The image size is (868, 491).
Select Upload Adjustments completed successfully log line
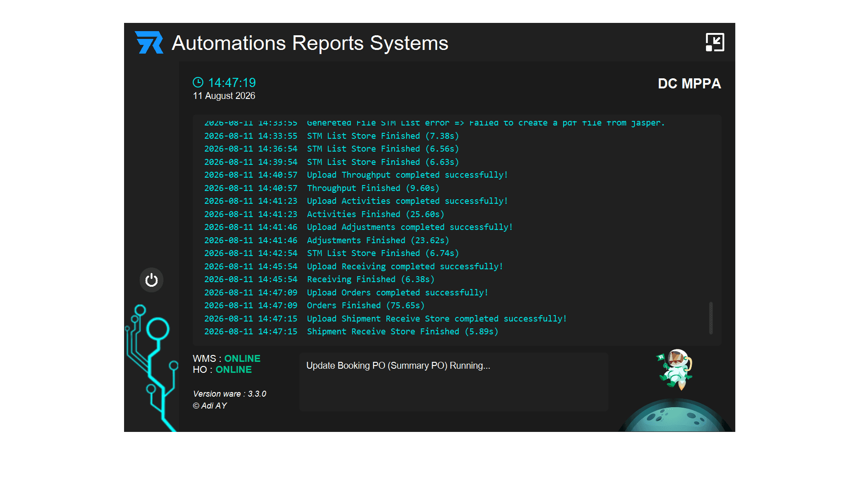coord(358,227)
